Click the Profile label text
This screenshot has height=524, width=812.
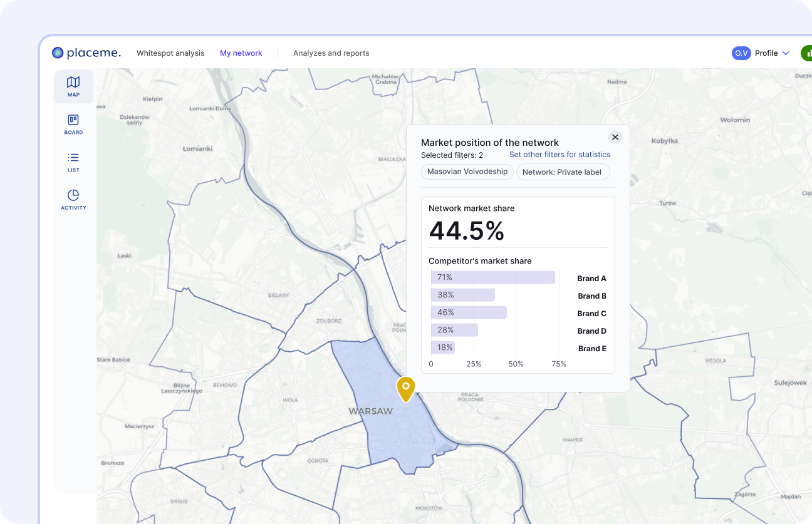coord(766,53)
